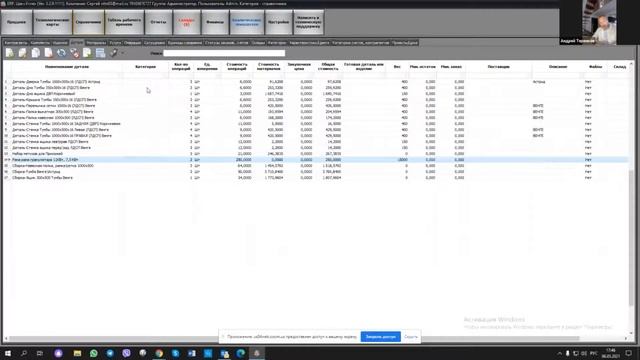This screenshot has height=360, width=640.
Task: Click Написать в техническую поддержку button
Action: pyautogui.click(x=308, y=22)
